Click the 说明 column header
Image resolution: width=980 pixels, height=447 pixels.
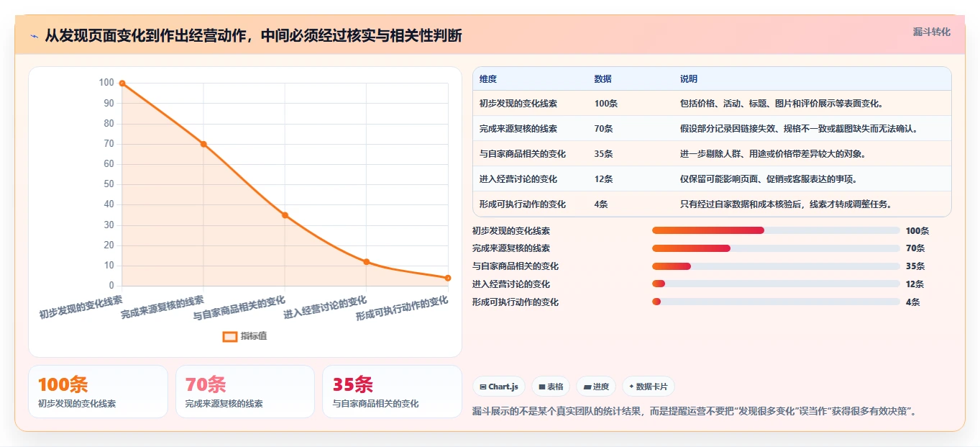click(689, 79)
